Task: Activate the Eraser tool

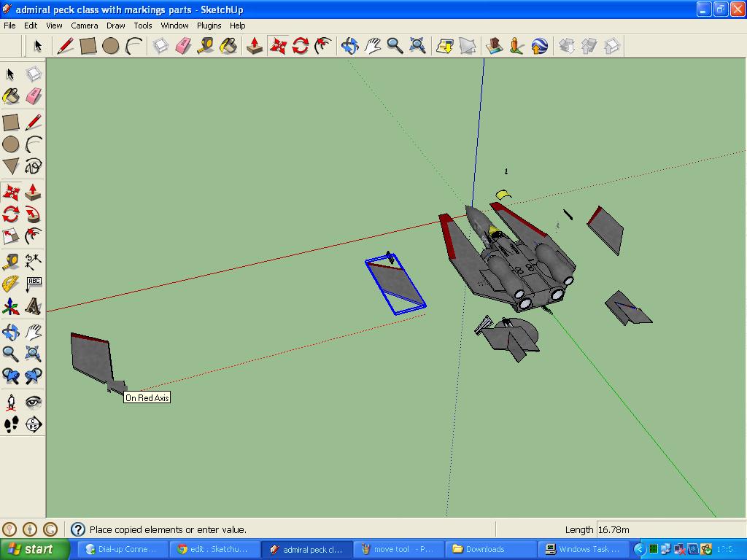Action: point(34,97)
